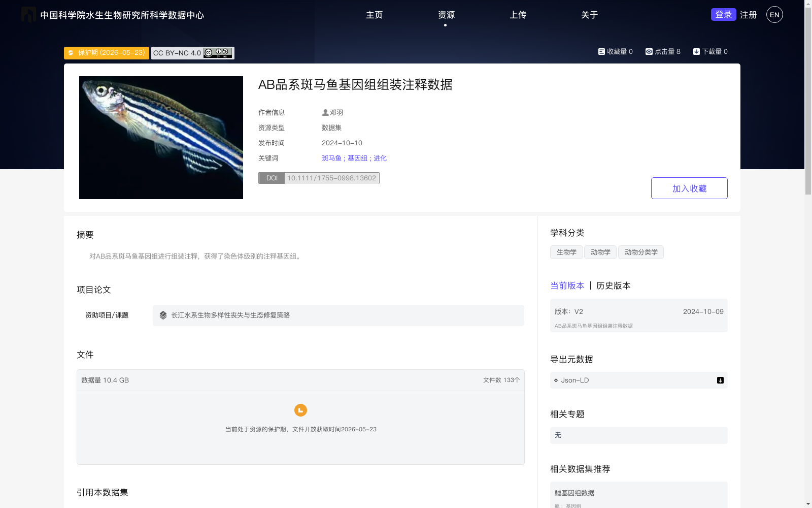Click the eye icon beside view count

(649, 52)
